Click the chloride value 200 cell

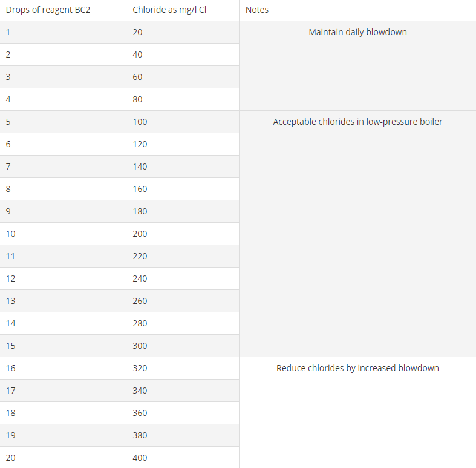(x=183, y=234)
